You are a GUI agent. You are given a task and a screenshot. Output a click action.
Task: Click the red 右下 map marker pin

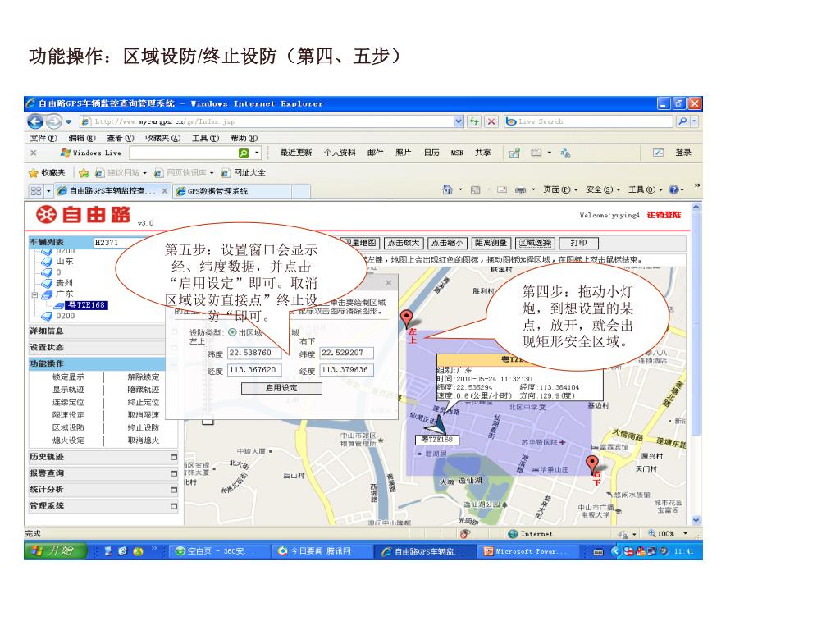tap(592, 464)
